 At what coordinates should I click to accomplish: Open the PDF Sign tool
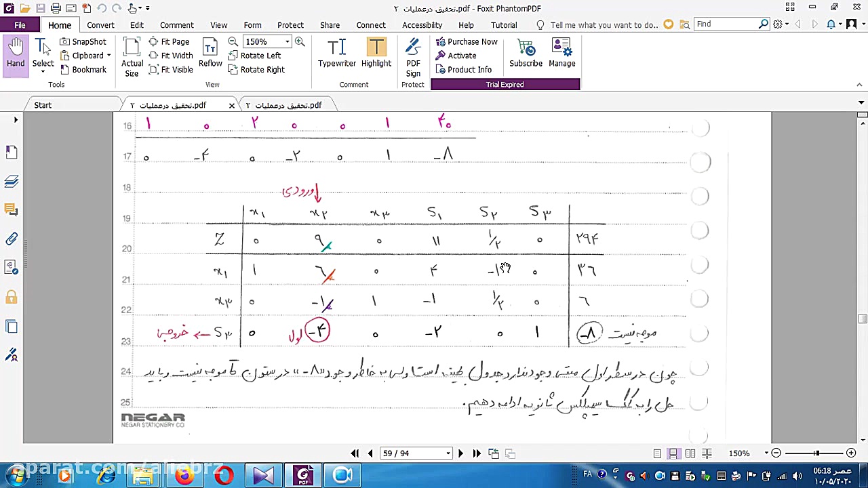413,57
